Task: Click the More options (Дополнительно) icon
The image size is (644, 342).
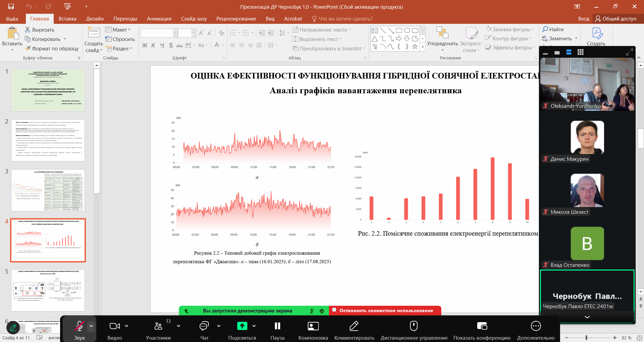Action: point(536,326)
